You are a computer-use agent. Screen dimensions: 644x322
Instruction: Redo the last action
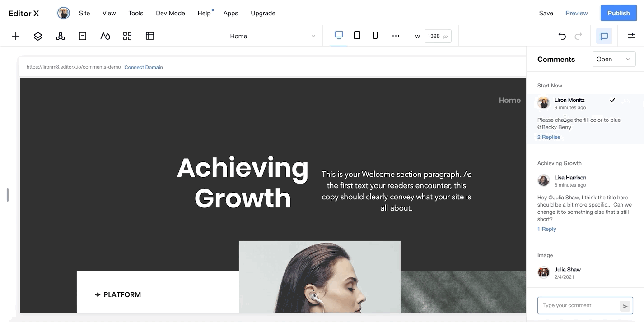coord(579,36)
